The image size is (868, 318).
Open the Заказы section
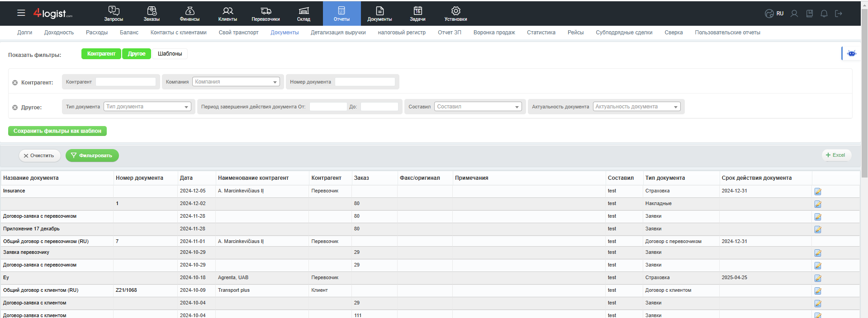[x=152, y=14]
